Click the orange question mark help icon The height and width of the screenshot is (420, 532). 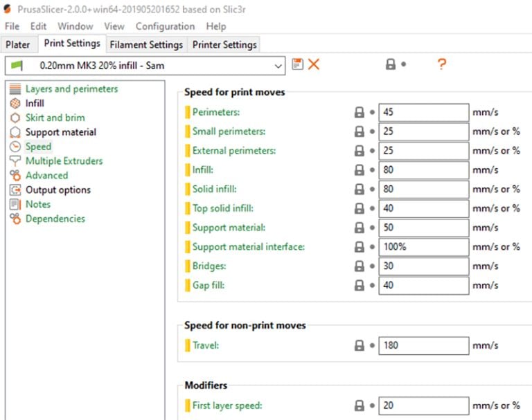click(441, 64)
